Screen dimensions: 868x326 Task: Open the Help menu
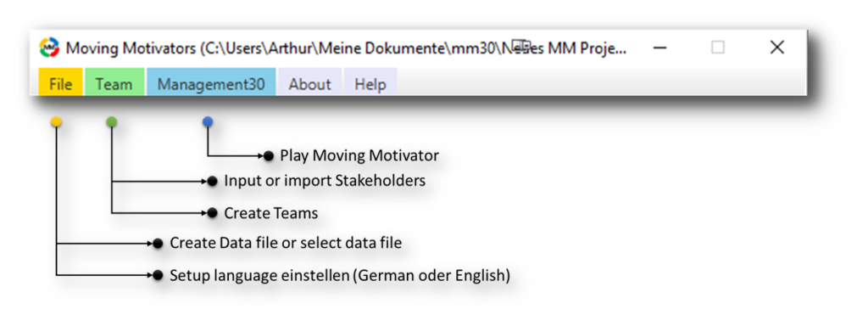point(370,84)
